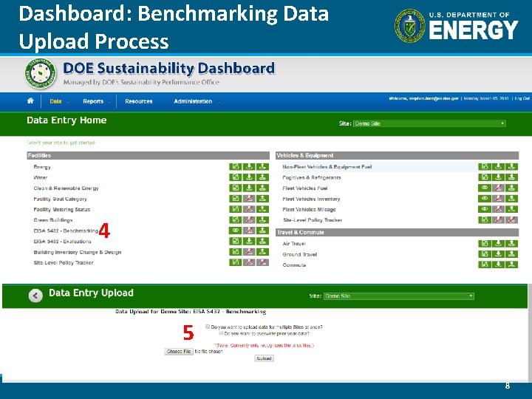This screenshot has width=532, height=399.
Task: Click the upload icon for Energy row
Action: pyautogui.click(x=262, y=166)
